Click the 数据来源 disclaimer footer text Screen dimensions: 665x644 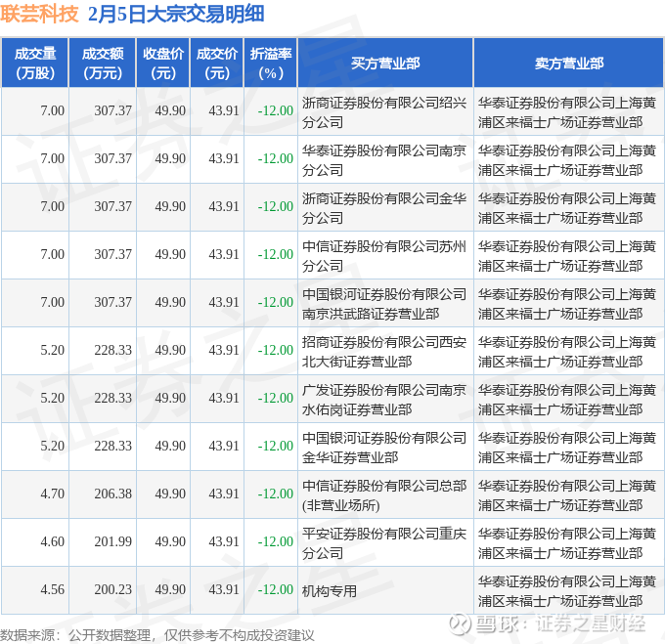point(157,635)
